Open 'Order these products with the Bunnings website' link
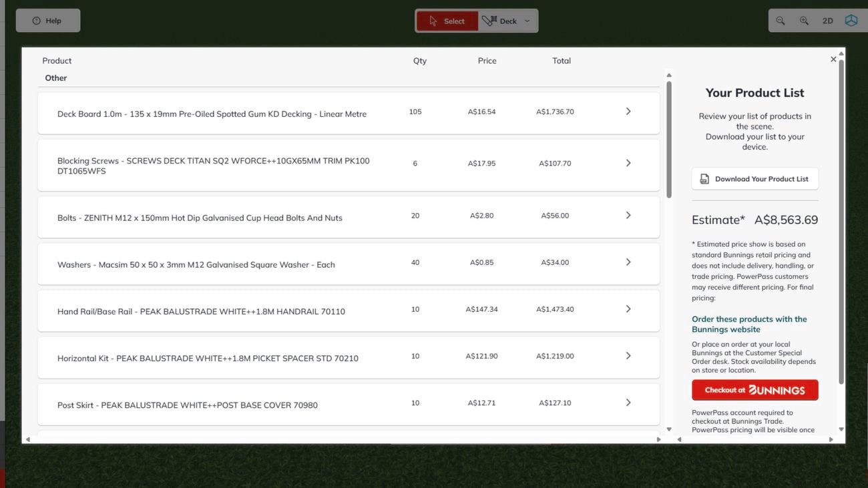 pos(749,324)
